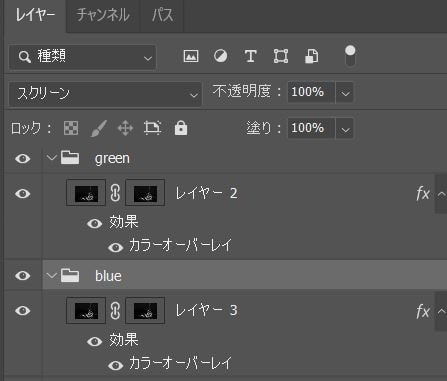Hide カラーオーバーレイ of レイヤー 2
This screenshot has width=447, height=381.
click(116, 247)
